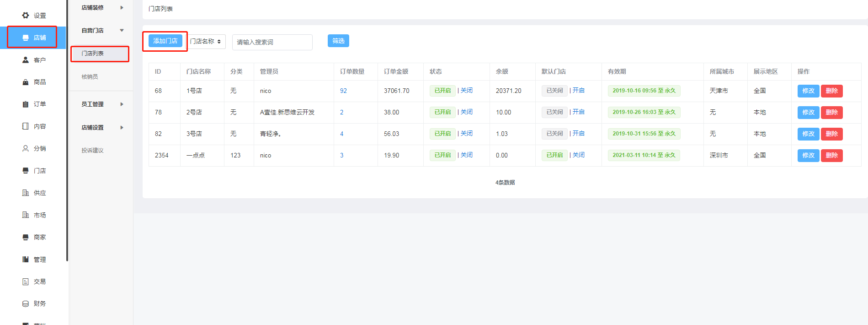Open order count 3 for 一点点
This screenshot has height=325, width=868.
tap(341, 155)
